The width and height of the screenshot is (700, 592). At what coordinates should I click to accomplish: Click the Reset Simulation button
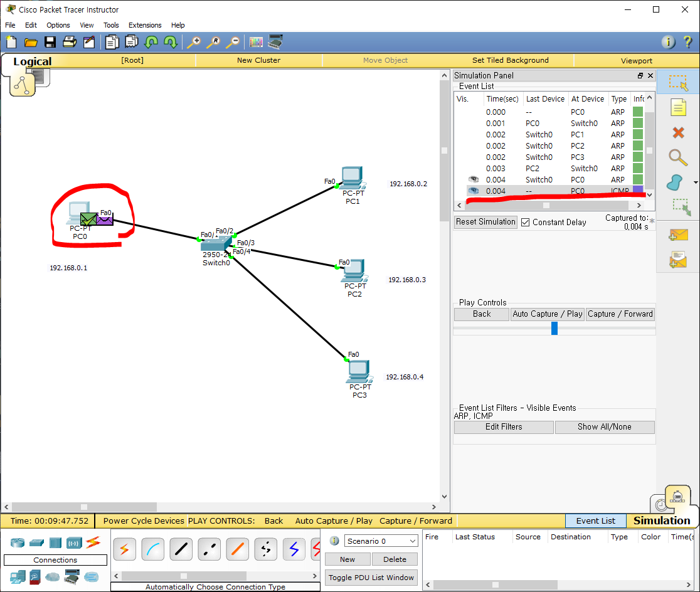coord(485,222)
